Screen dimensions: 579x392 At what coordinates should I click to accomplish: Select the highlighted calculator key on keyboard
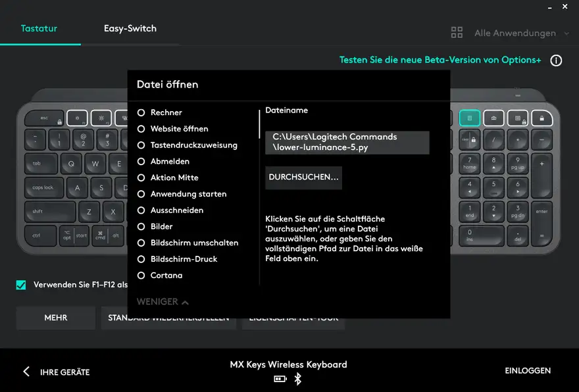click(470, 118)
